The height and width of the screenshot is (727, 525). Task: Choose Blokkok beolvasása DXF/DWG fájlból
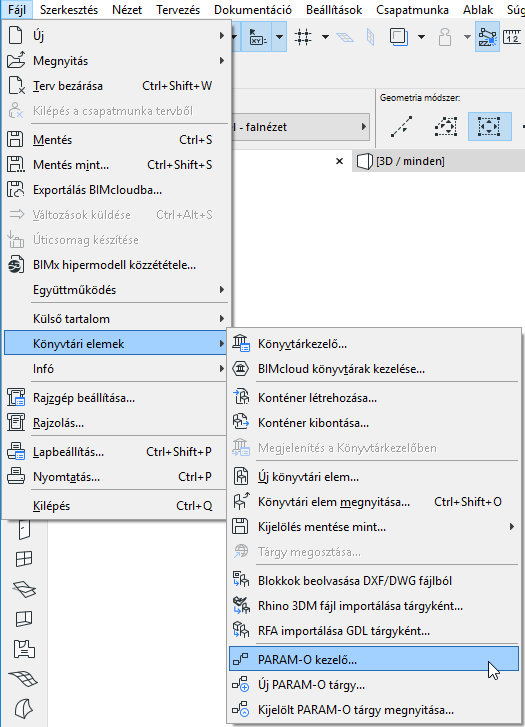pyautogui.click(x=374, y=580)
